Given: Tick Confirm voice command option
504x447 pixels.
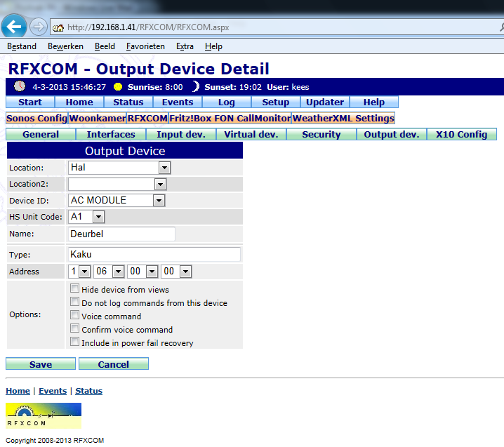Looking at the screenshot, I should (x=74, y=328).
